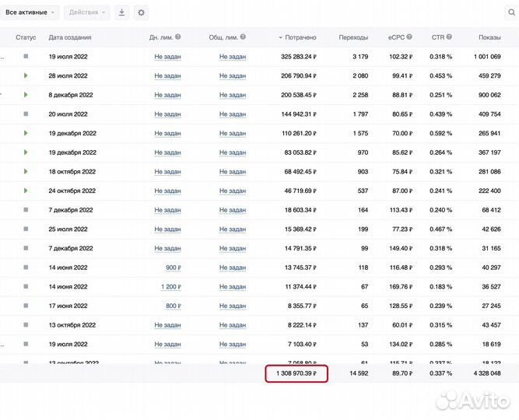Select the highlighted total 1 308 970.39 ₽
The height and width of the screenshot is (420, 519).
pos(296,373)
